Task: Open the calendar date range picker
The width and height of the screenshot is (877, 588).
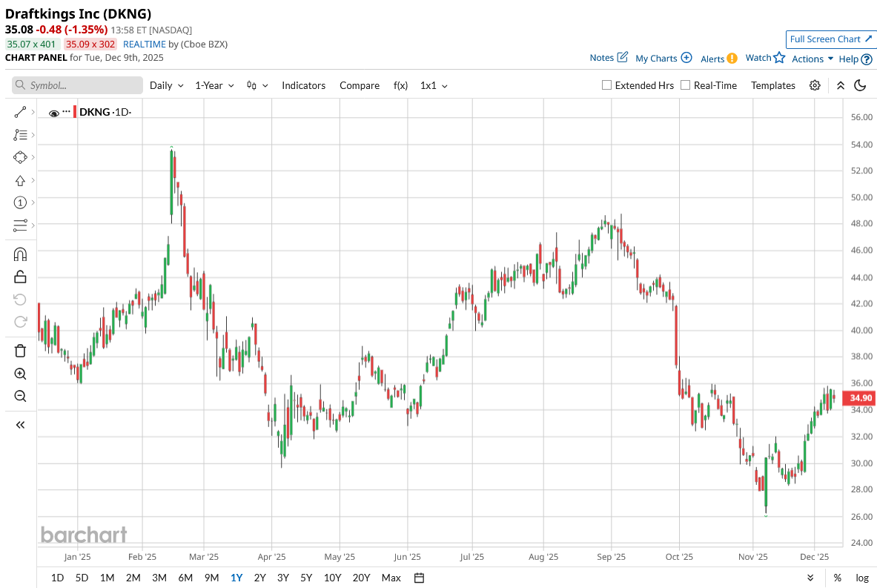Action: 419,578
